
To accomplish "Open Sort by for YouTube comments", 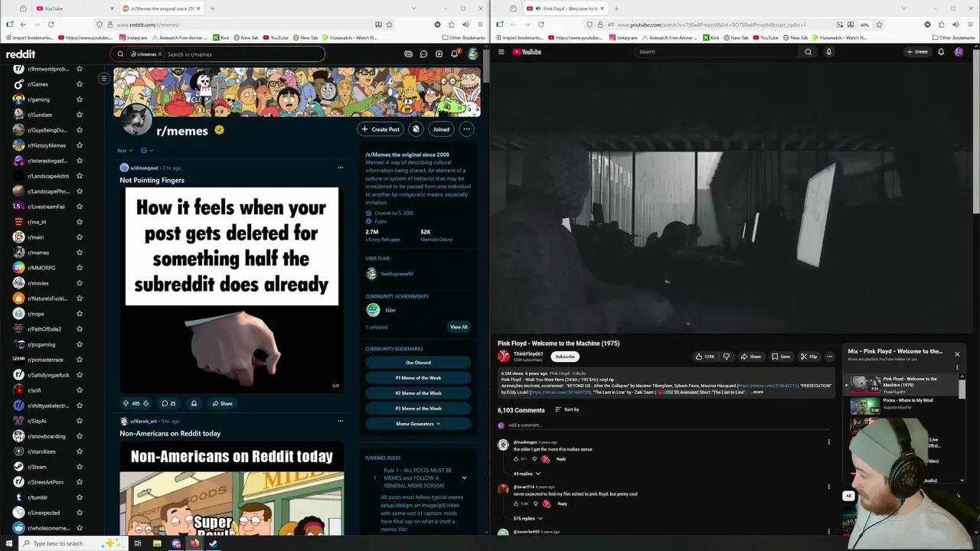I will point(567,409).
